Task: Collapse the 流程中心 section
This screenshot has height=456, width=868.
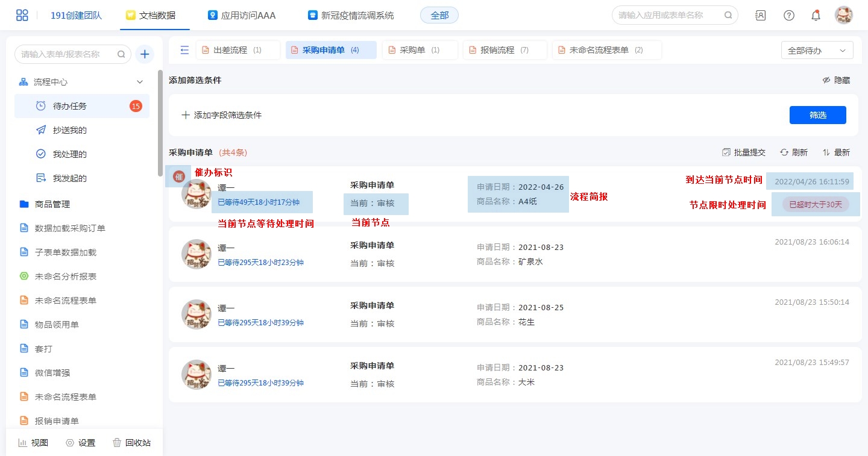Action: [x=140, y=82]
